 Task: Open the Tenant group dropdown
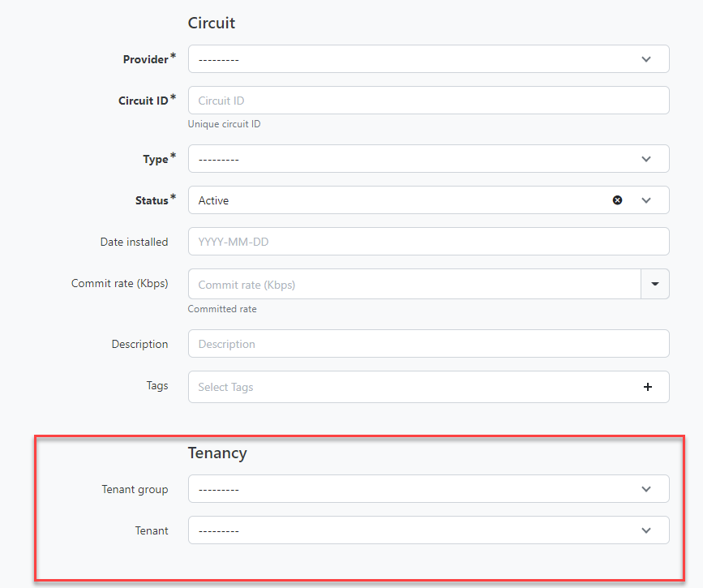(429, 488)
